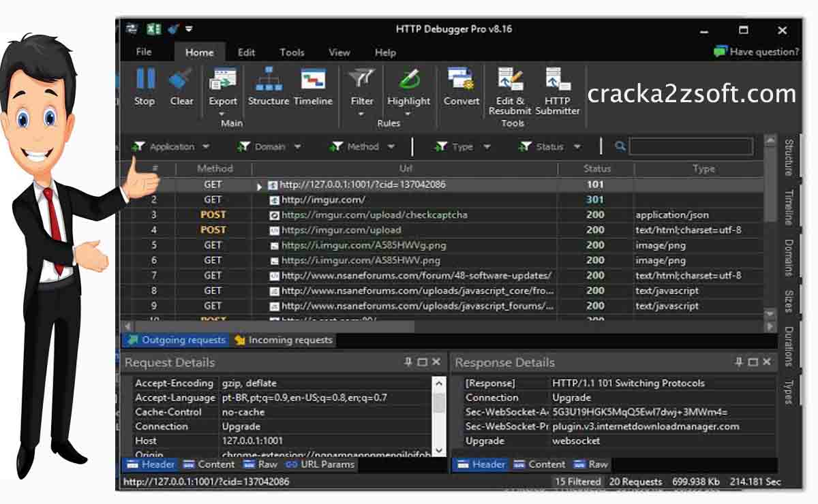Select the Incoming requests tab
818x504 pixels.
pos(283,340)
